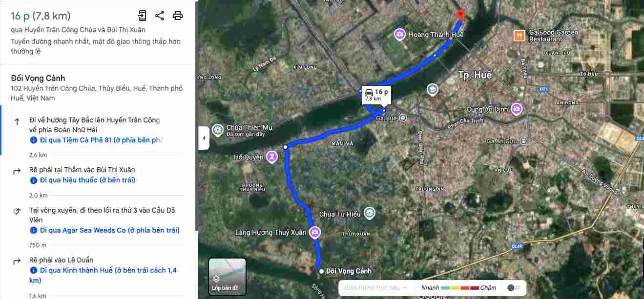Click the red destination pin marker

pyautogui.click(x=459, y=15)
